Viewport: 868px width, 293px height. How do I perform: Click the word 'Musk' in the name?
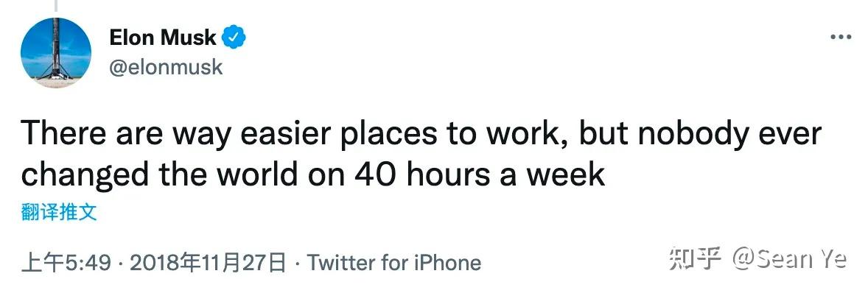(x=188, y=38)
